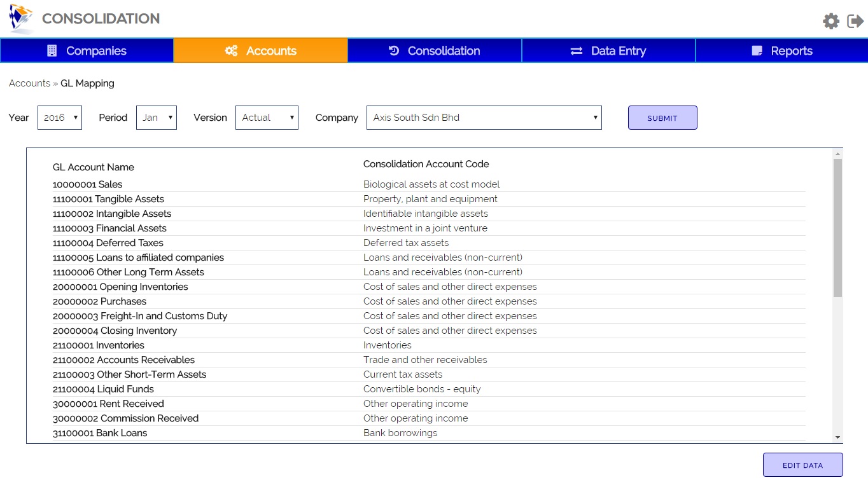The image size is (868, 487).
Task: Click the Edit Data button
Action: 803,465
